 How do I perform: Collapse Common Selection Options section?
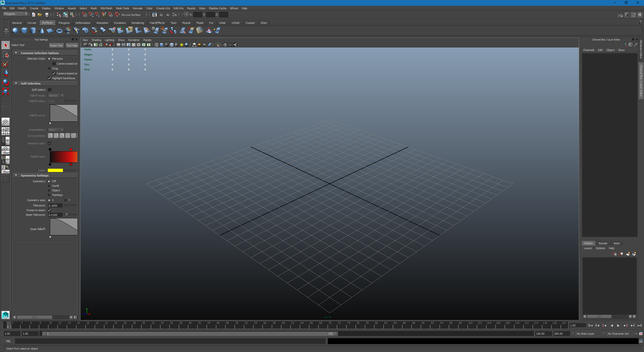(x=16, y=53)
